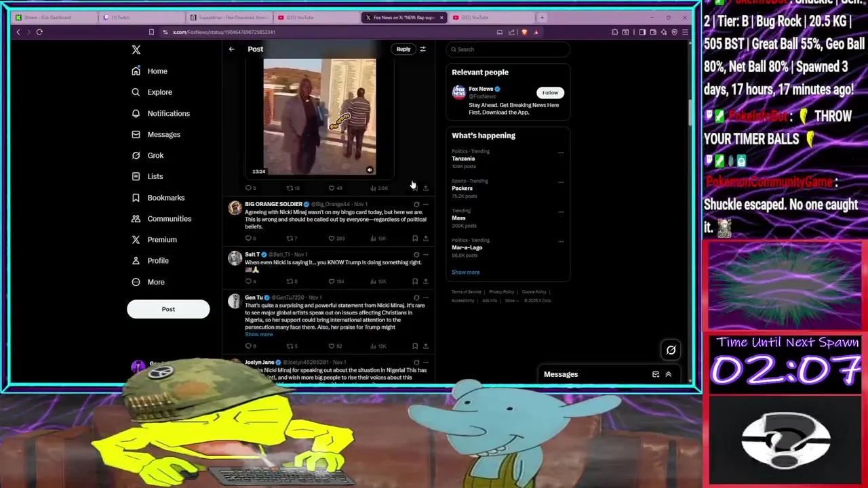
Task: Switch to Kick Dashboard browser tab
Action: point(54,18)
